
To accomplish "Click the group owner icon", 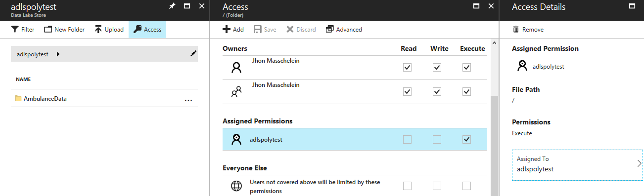I will [236, 91].
